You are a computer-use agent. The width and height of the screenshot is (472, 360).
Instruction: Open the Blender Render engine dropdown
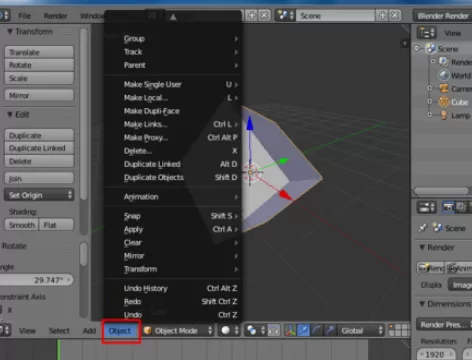pos(443,16)
